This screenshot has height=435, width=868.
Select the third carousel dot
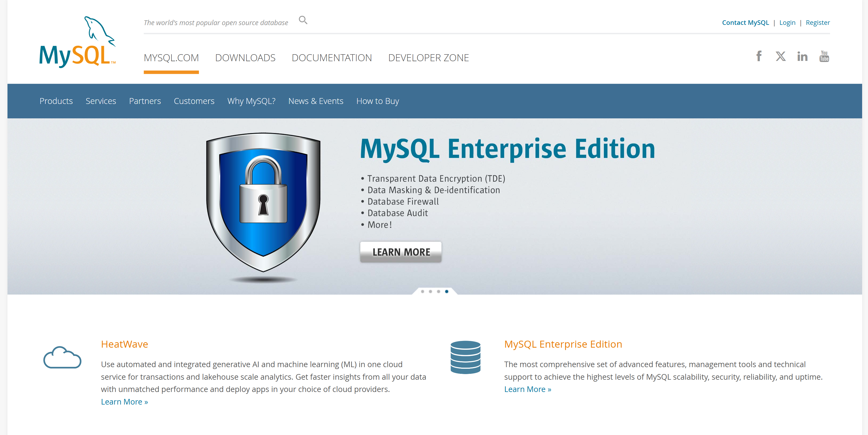pyautogui.click(x=438, y=292)
